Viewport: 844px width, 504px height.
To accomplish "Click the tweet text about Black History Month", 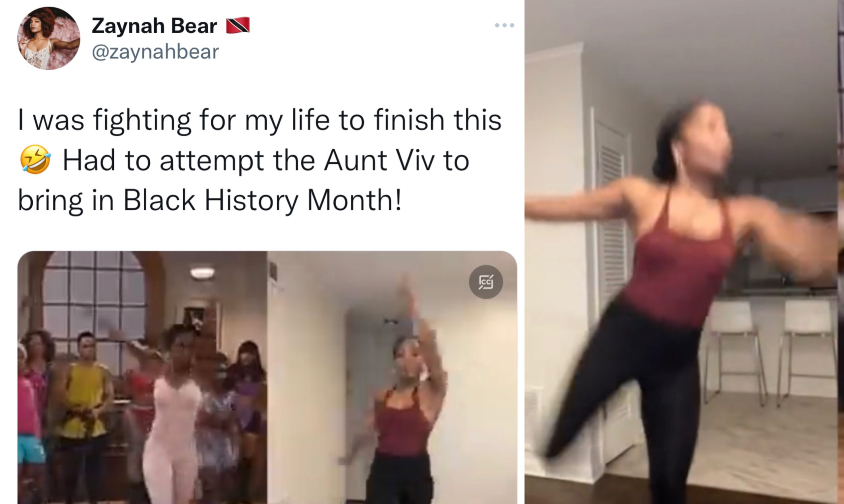I will pyautogui.click(x=259, y=160).
